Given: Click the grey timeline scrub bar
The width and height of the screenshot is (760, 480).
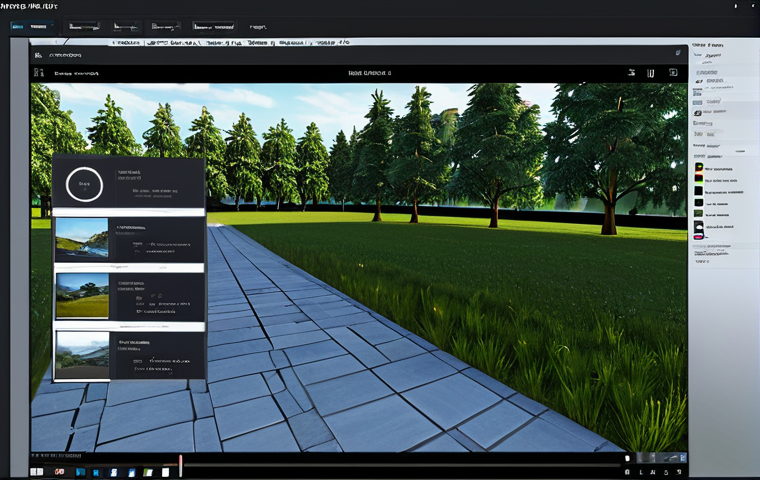Looking at the screenshot, I should (402, 465).
